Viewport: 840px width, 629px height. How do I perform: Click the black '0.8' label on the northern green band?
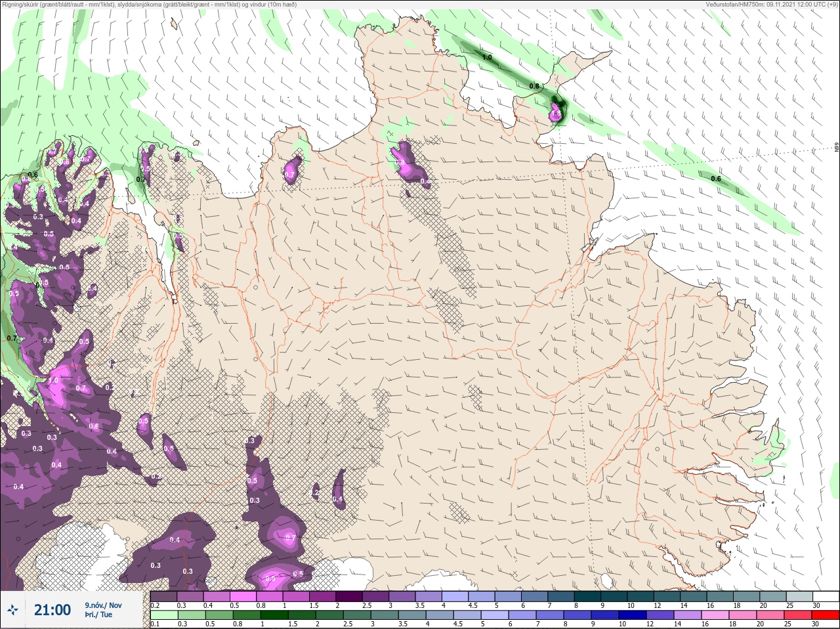pyautogui.click(x=534, y=86)
